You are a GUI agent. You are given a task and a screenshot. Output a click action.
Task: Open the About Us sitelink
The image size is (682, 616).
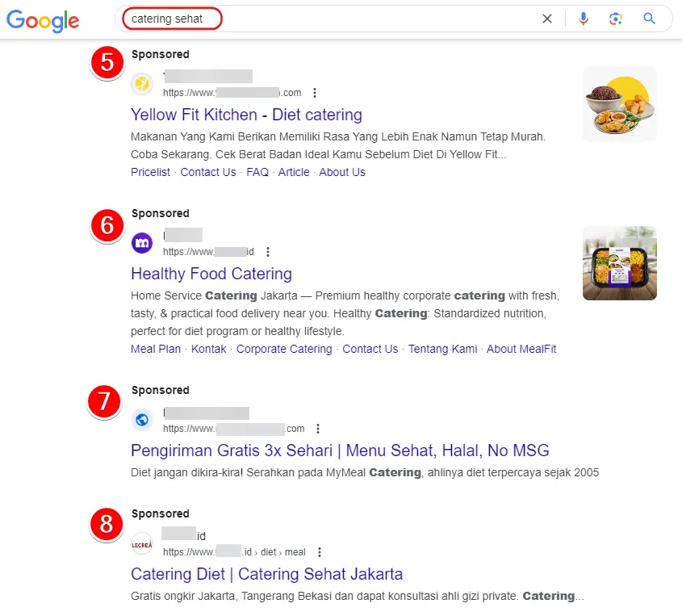[342, 172]
